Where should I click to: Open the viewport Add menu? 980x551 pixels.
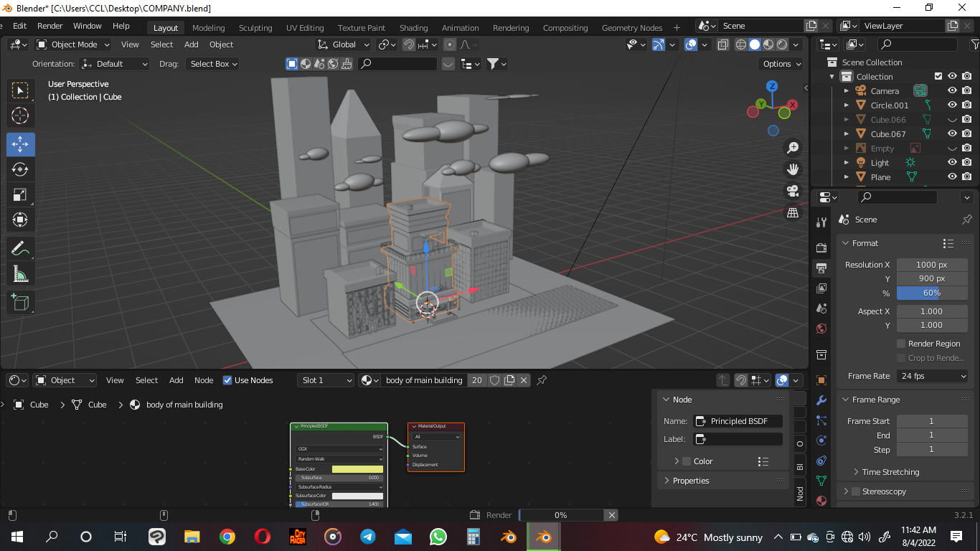[x=191, y=44]
